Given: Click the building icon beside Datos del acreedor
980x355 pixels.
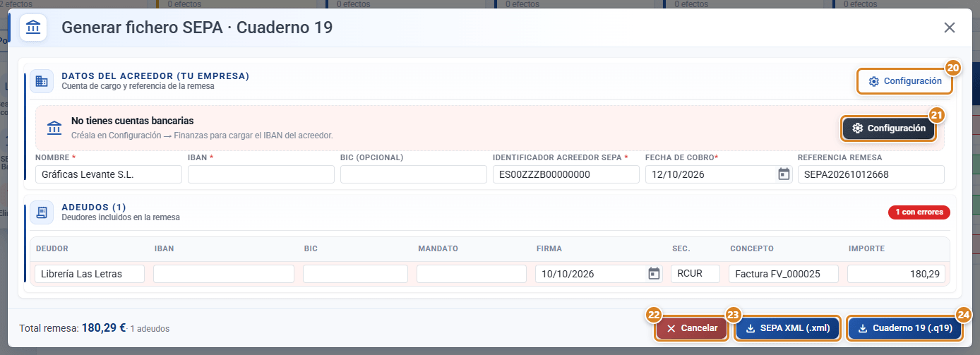Looking at the screenshot, I should [x=42, y=80].
